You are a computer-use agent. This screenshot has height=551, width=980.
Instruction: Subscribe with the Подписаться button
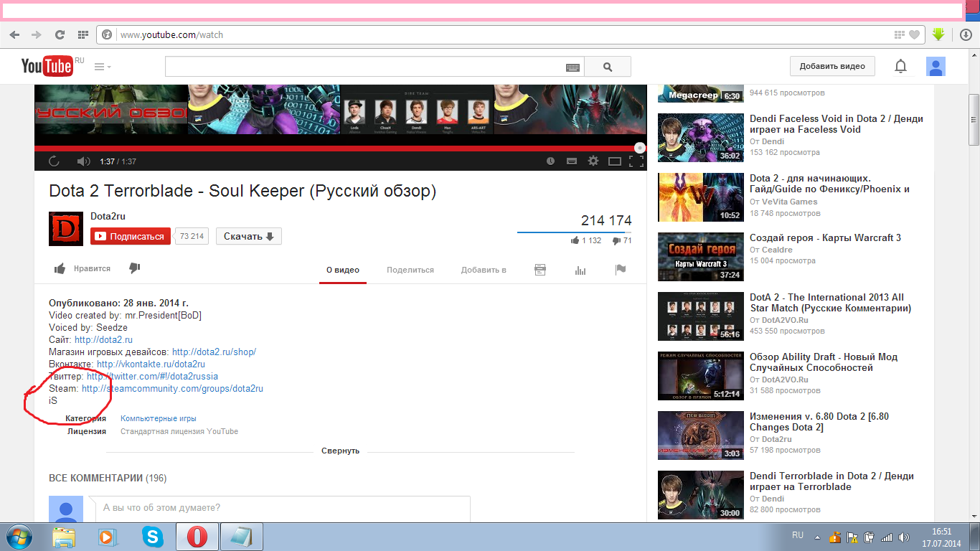pyautogui.click(x=131, y=236)
